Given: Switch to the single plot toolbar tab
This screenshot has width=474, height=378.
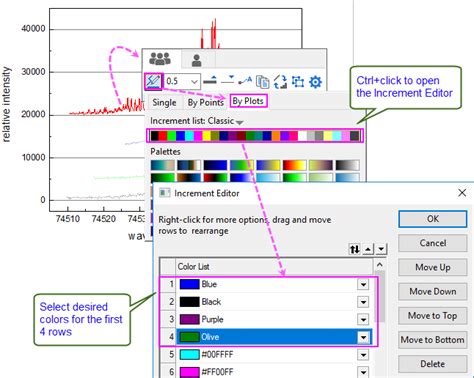Looking at the screenshot, I should 197,60.
